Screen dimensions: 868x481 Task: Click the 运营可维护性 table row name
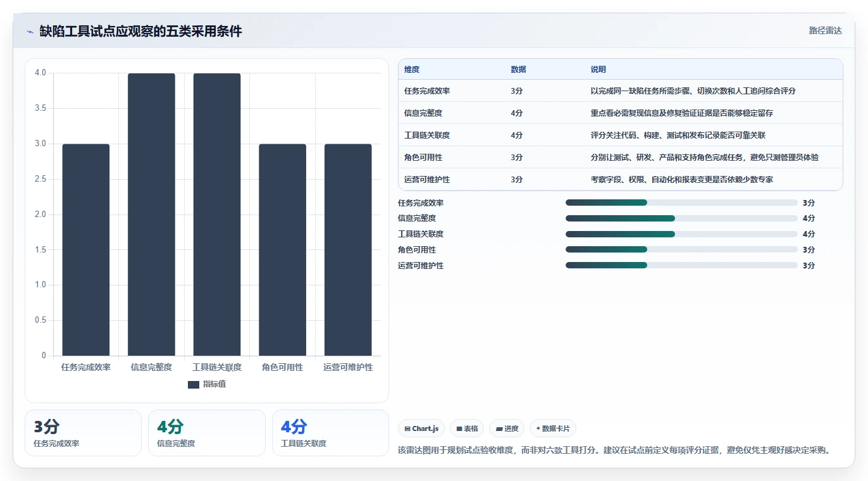point(427,180)
